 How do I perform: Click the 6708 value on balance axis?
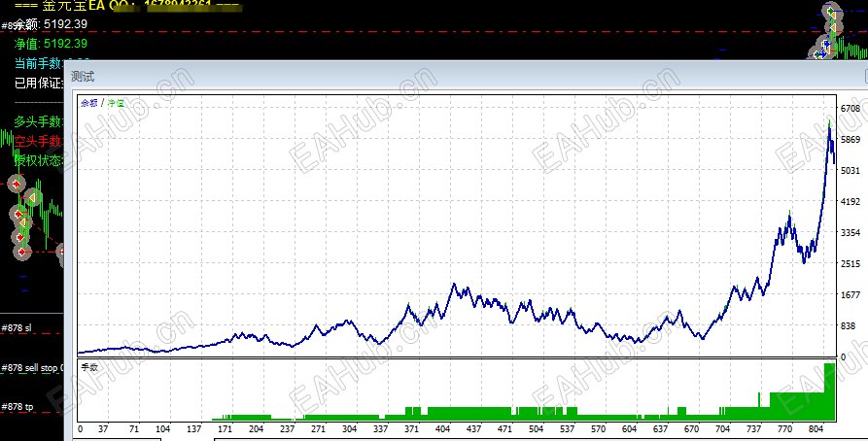click(x=851, y=109)
